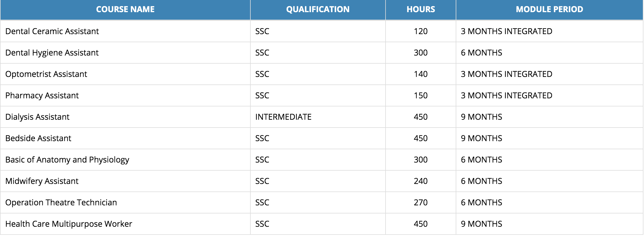Screen dimensions: 644x236
Task: Select the Bedside Assistant entry
Action: coord(38,138)
